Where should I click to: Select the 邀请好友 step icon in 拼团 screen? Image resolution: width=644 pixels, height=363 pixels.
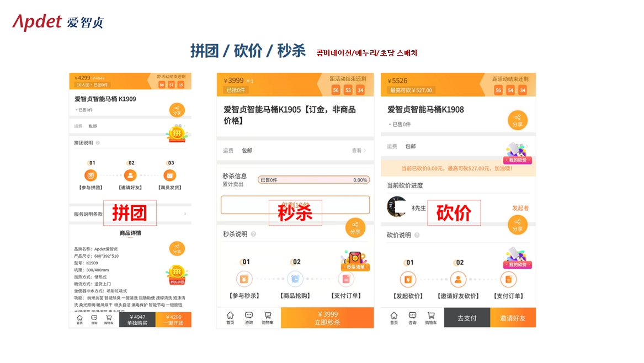pyautogui.click(x=130, y=175)
